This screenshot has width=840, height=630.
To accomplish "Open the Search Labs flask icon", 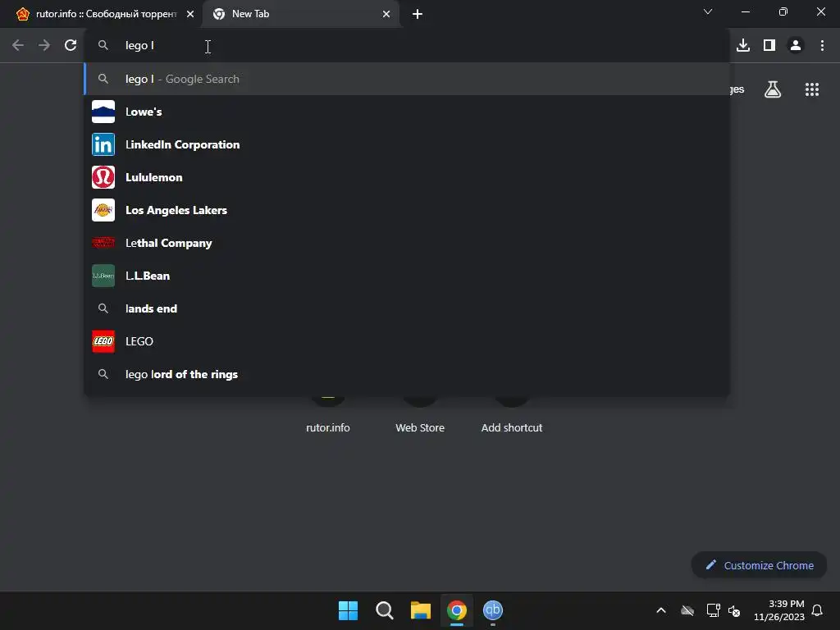I will (x=773, y=89).
